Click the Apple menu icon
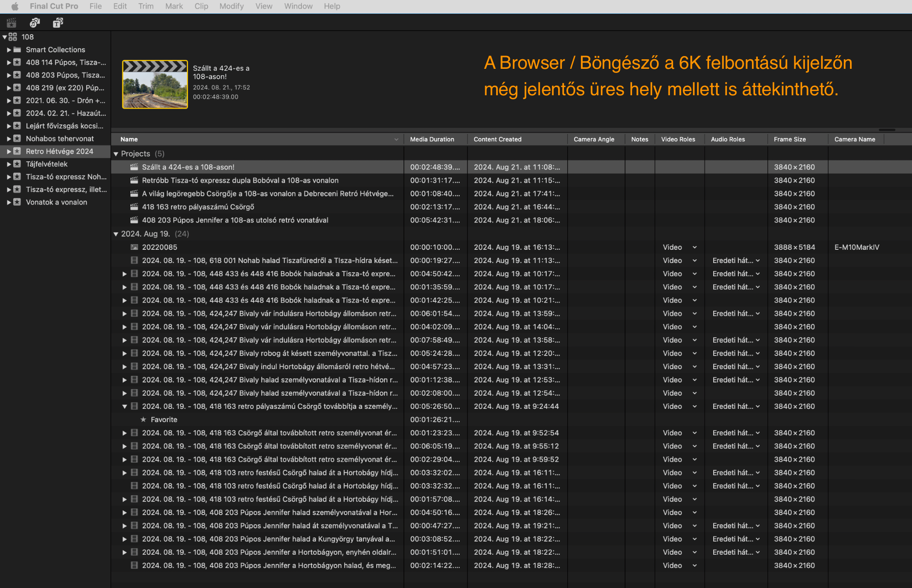This screenshot has height=588, width=912. [x=15, y=6]
